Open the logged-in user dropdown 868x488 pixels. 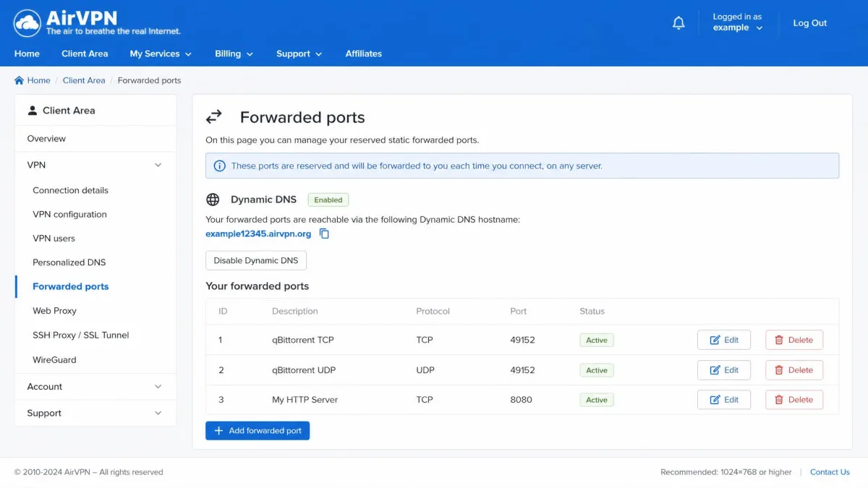(737, 22)
